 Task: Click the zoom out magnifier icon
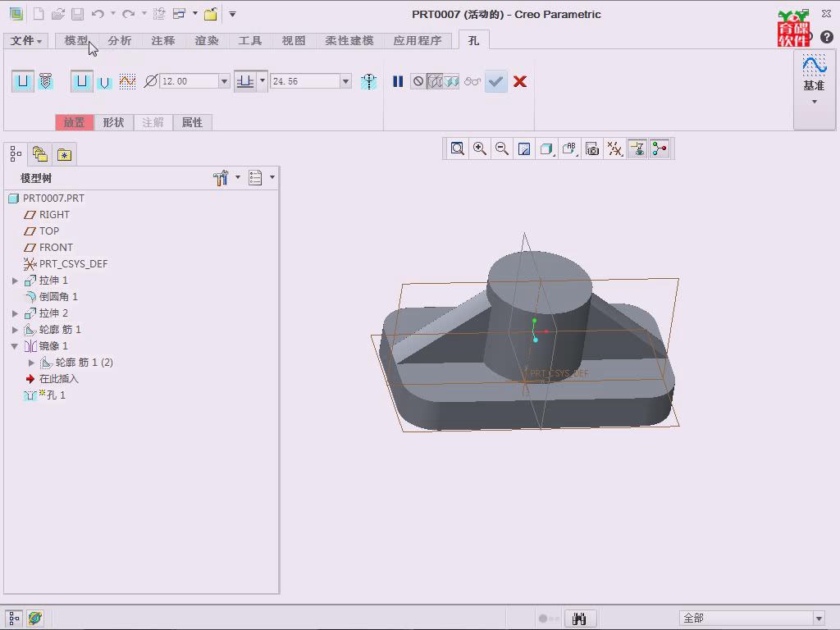click(502, 149)
